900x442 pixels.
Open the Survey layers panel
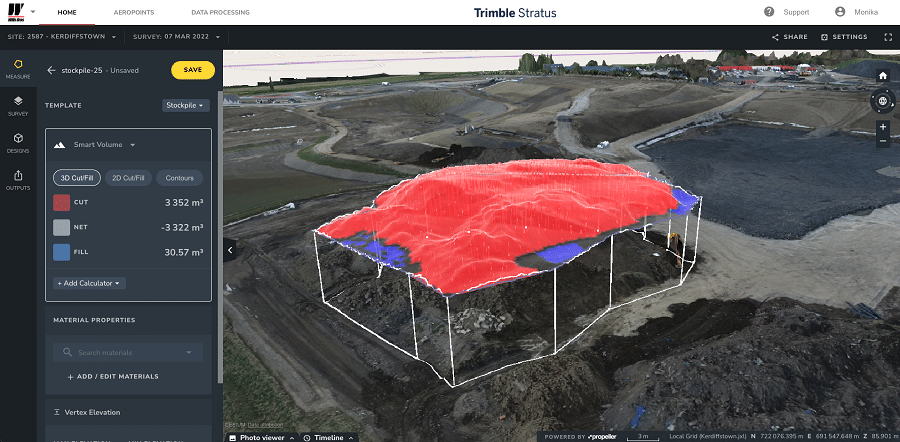click(18, 104)
